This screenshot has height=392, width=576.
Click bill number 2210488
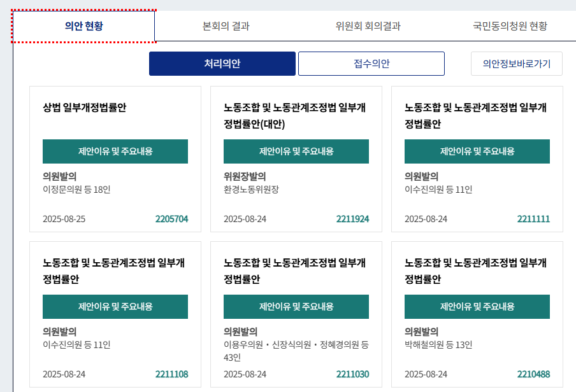(533, 374)
